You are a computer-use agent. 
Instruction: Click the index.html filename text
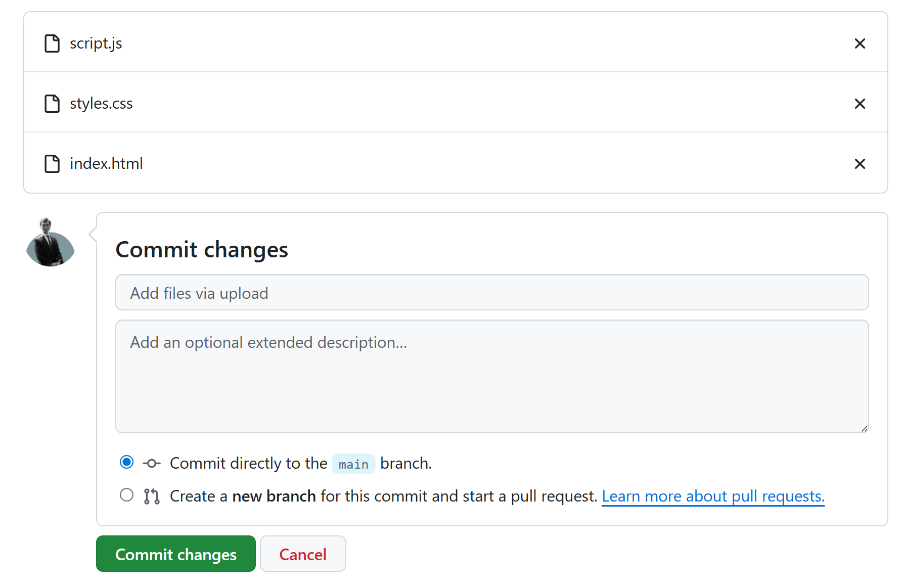[x=106, y=164]
